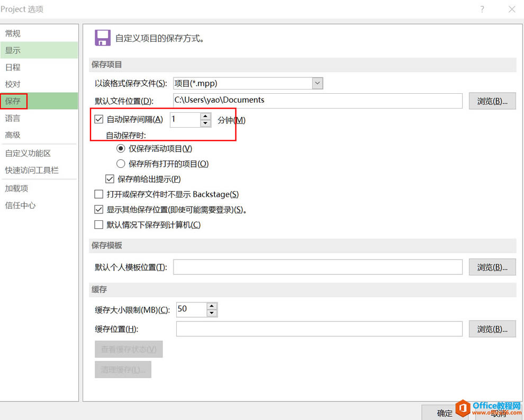The image size is (524, 420).
Task: Click inside the 缓存位置 input field
Action: tap(318, 329)
